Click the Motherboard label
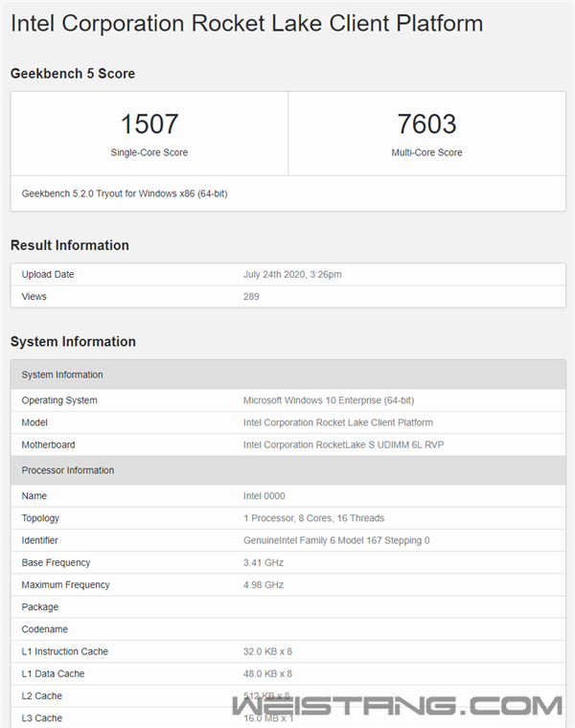Screen dimensions: 575x728 pyautogui.click(x=48, y=444)
